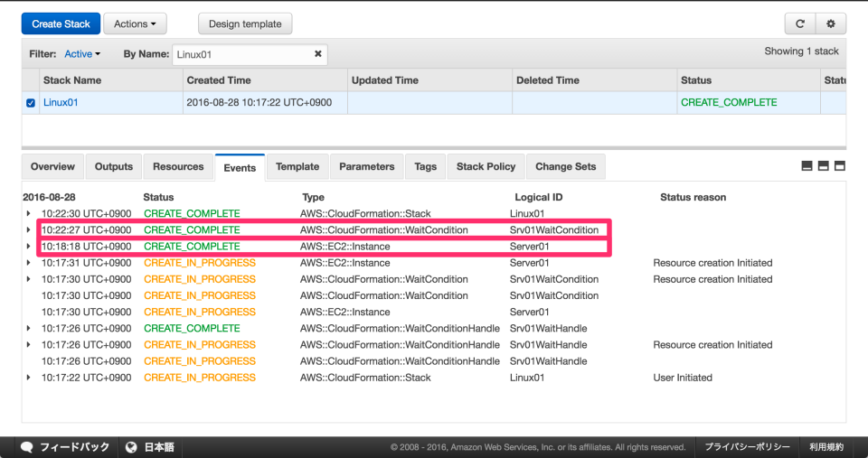Click the refresh stacks icon
Viewport: 868px width, 458px height.
(x=800, y=23)
